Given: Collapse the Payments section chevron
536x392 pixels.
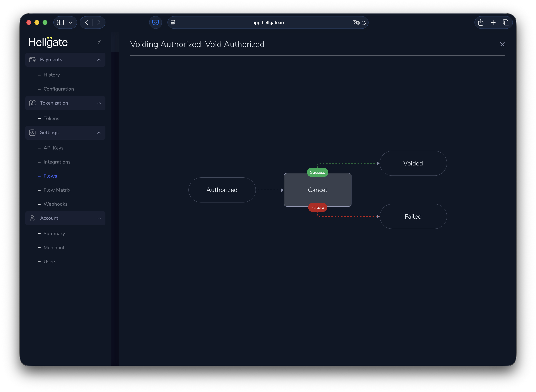Looking at the screenshot, I should [99, 59].
